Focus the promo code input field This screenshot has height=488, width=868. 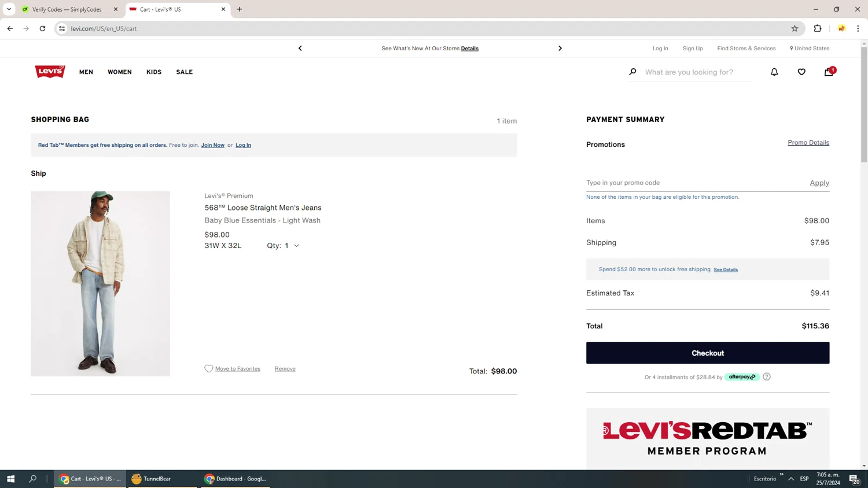point(694,183)
